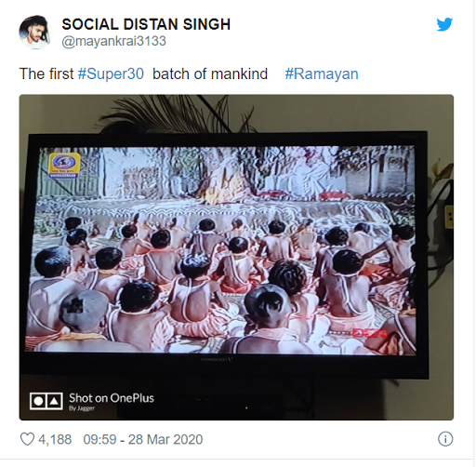Image resolution: width=476 pixels, height=467 pixels.
Task: Click the green LED on the set-top box
Action: click(x=246, y=408)
